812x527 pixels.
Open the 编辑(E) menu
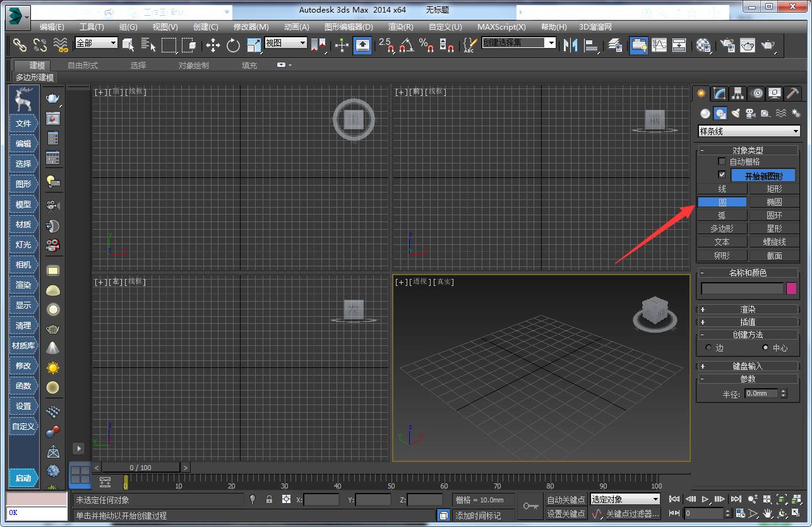point(52,27)
